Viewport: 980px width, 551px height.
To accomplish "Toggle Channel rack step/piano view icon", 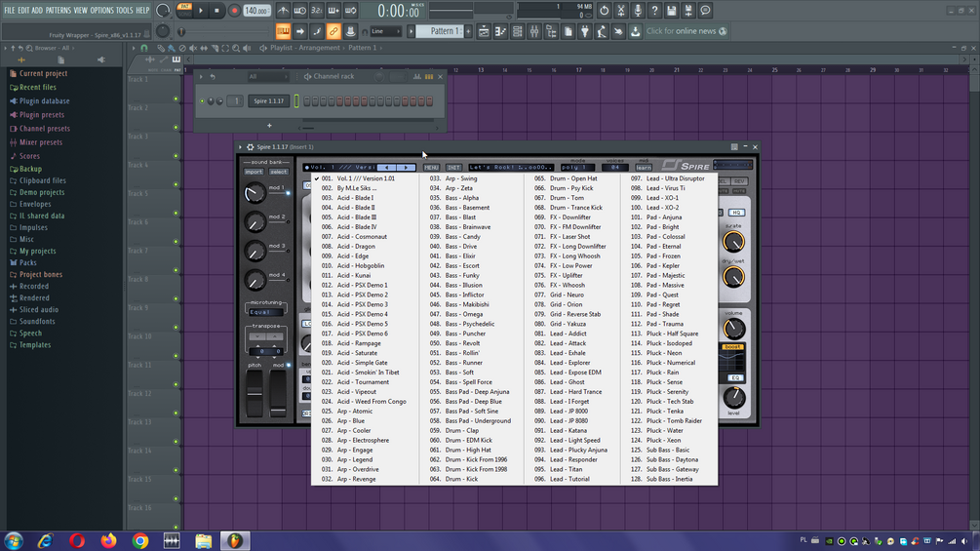I will (429, 77).
